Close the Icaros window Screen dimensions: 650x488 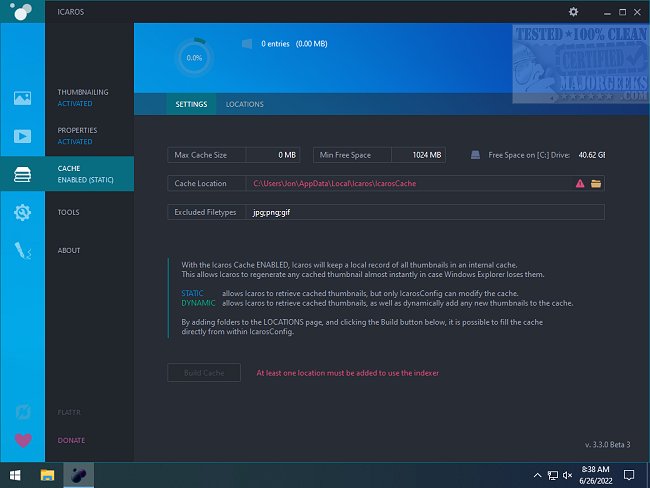(637, 12)
